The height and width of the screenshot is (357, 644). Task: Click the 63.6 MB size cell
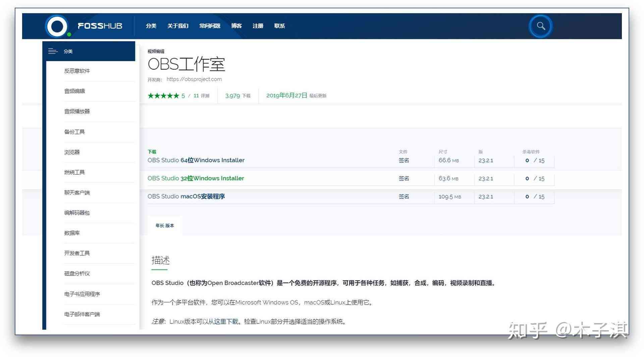448,178
